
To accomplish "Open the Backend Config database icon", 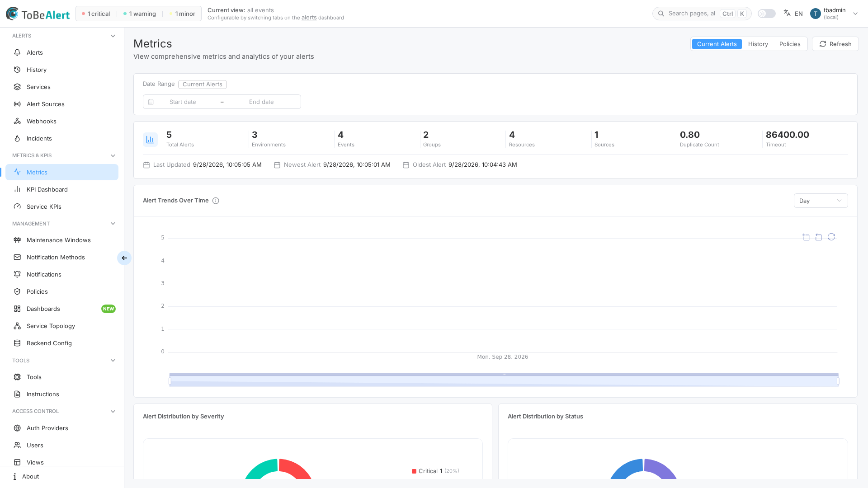I will pyautogui.click(x=17, y=343).
